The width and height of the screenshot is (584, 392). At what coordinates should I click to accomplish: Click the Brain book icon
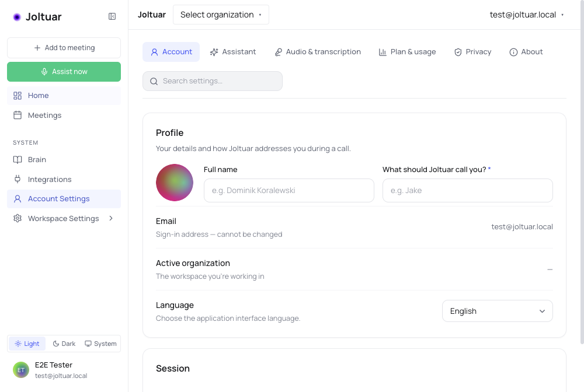coord(18,160)
